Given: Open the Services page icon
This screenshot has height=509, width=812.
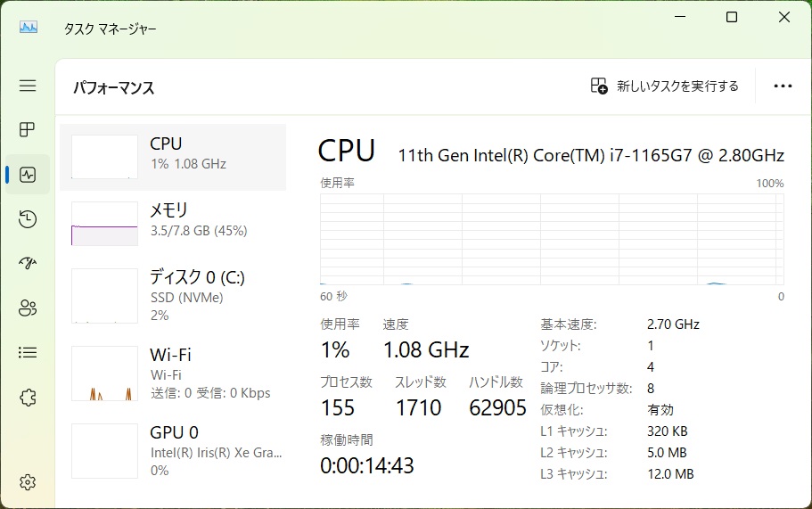Looking at the screenshot, I should (28, 398).
